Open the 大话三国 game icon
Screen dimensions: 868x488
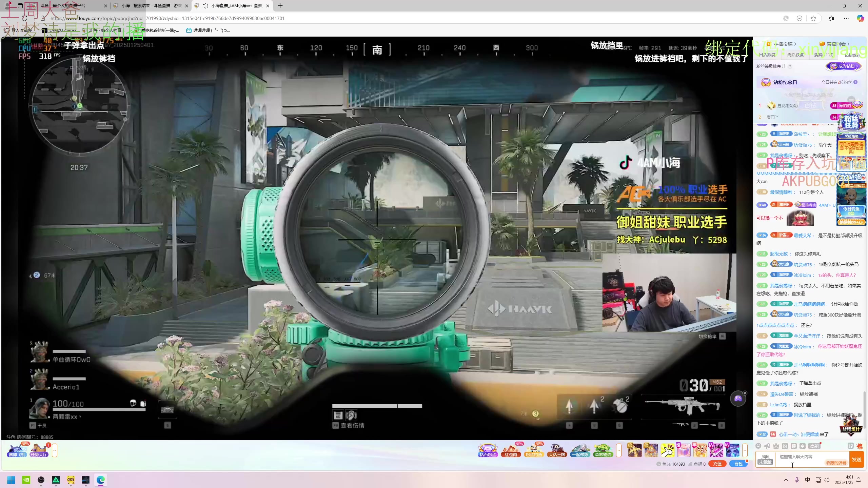pos(557,450)
